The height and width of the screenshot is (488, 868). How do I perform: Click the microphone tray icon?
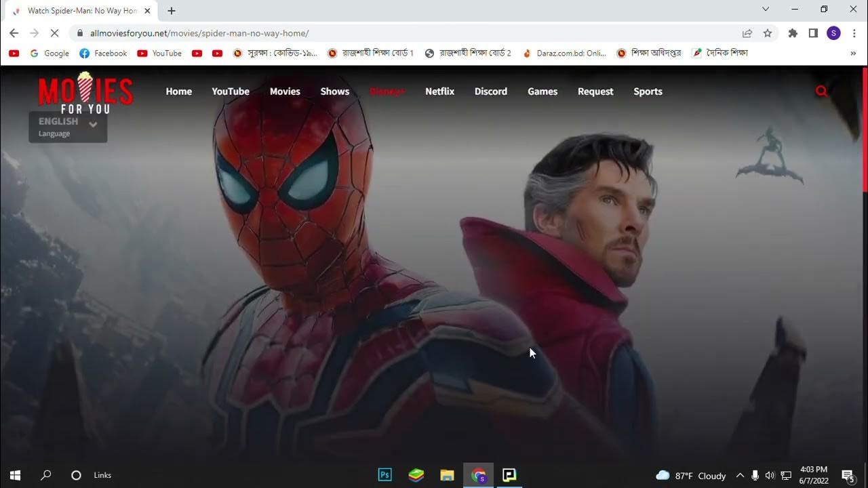(755, 476)
